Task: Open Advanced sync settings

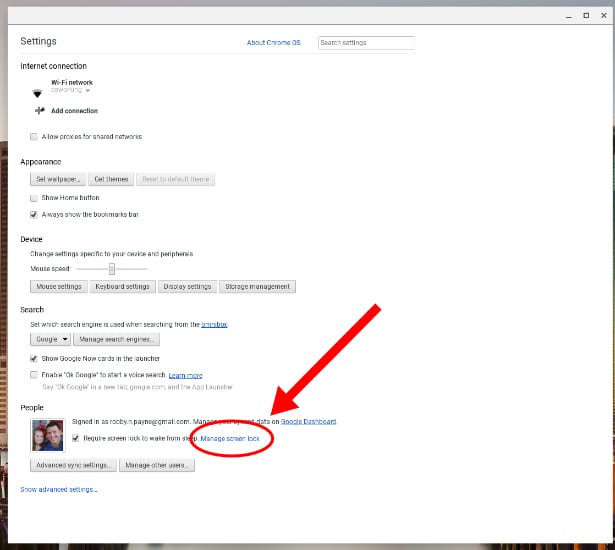Action: tap(73, 465)
